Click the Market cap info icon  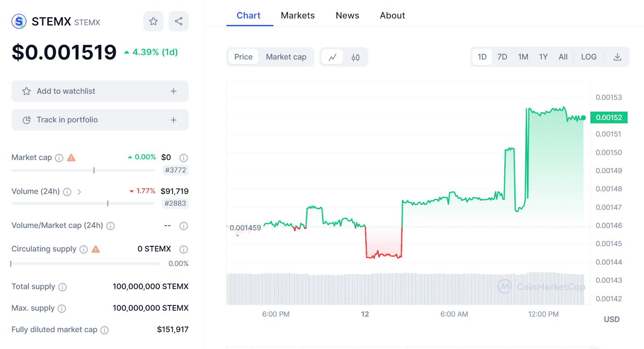click(x=59, y=158)
